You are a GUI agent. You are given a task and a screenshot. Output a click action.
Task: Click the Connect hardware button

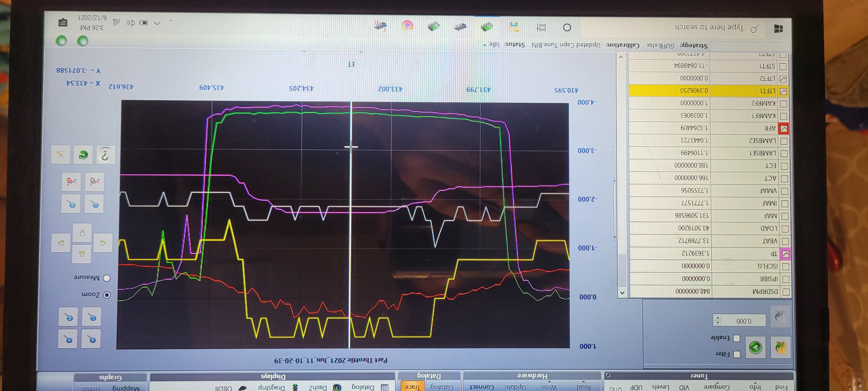coord(482,387)
